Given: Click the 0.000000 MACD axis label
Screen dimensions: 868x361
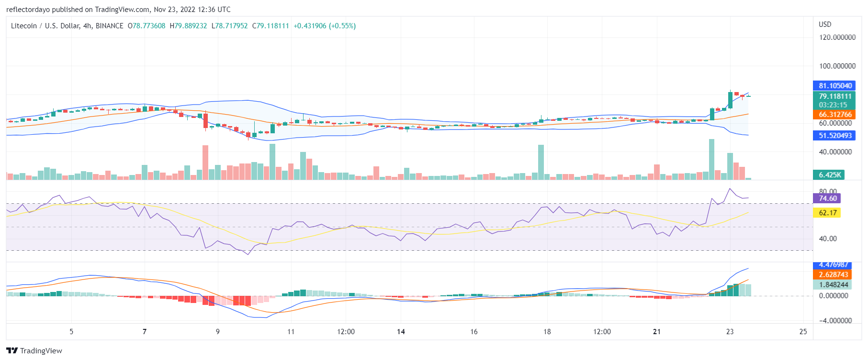Looking at the screenshot, I should 834,296.
